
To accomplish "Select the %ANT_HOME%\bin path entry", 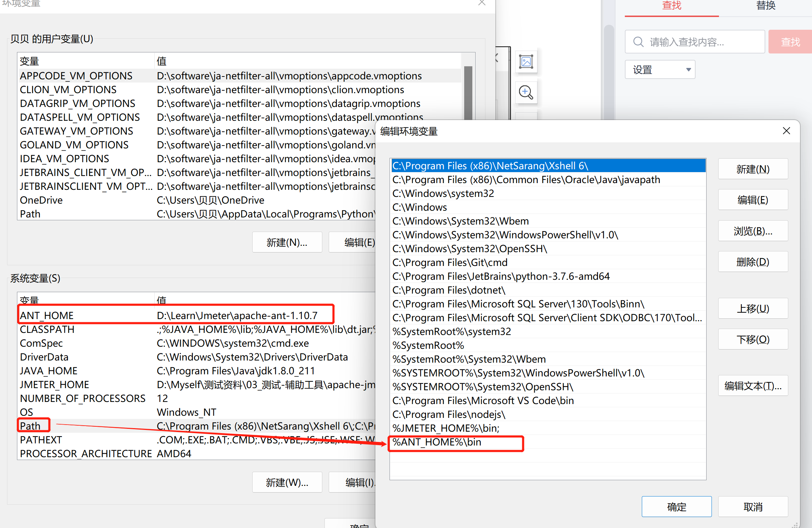I will (x=437, y=442).
